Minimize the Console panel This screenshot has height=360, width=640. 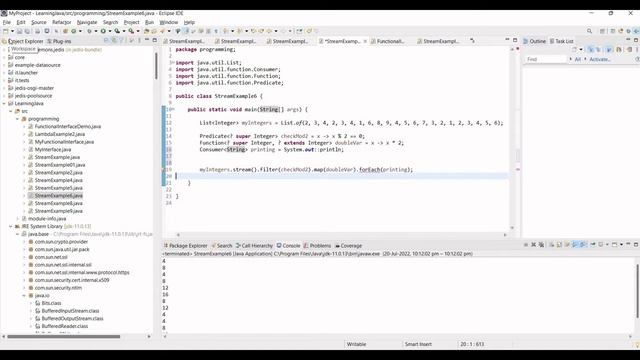tap(628, 244)
